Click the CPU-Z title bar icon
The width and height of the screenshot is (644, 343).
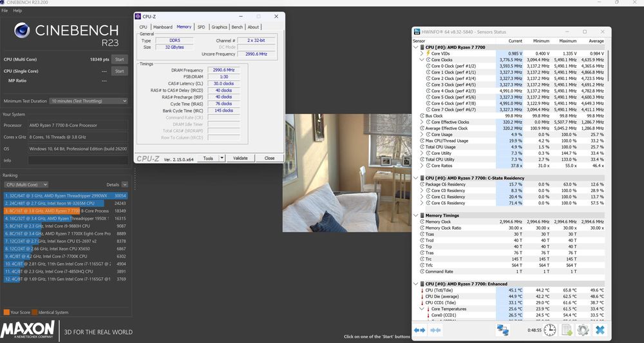tap(138, 17)
